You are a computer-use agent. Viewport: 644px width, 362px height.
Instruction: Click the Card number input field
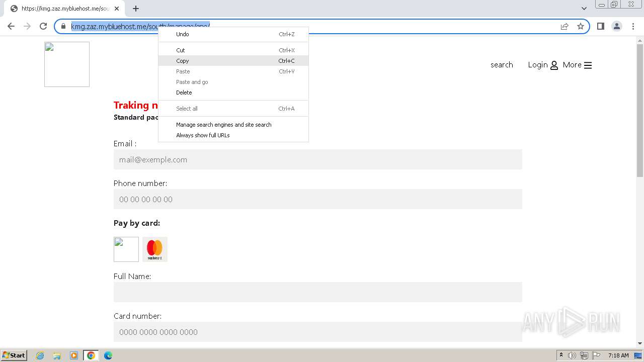(318, 332)
